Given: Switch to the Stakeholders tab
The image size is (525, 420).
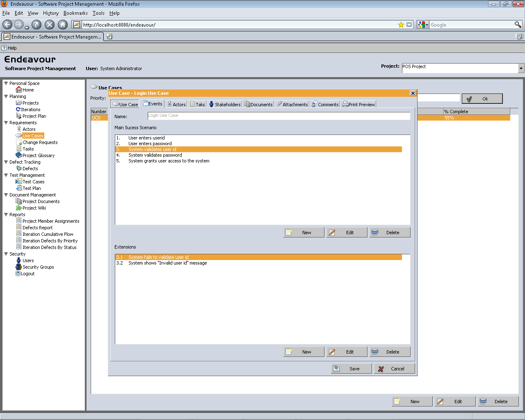Looking at the screenshot, I should pyautogui.click(x=225, y=105).
